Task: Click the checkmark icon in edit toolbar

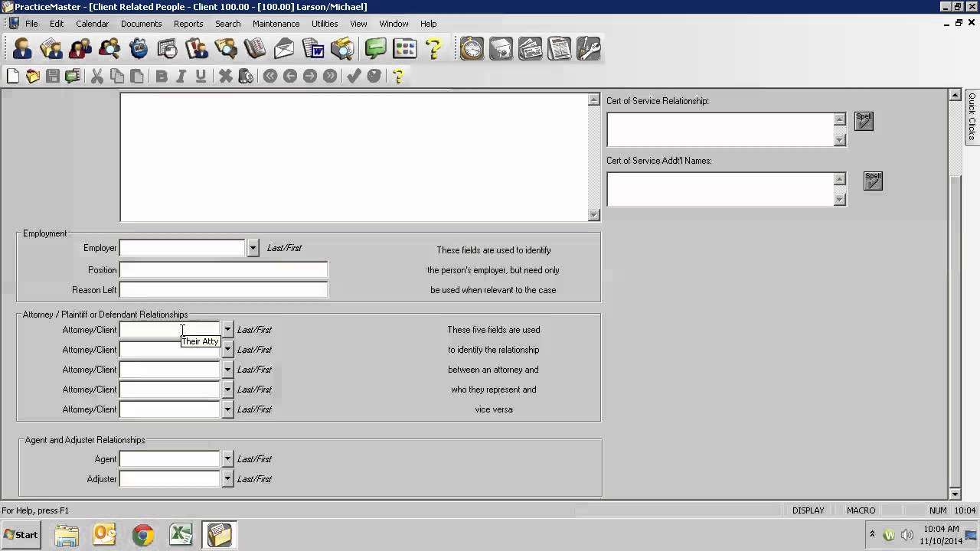Action: tap(354, 76)
